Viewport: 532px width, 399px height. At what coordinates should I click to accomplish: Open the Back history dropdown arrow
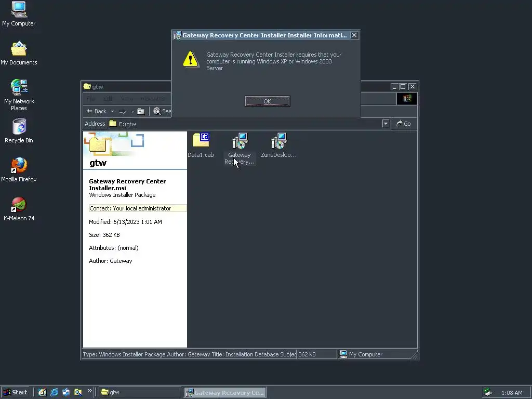[112, 111]
